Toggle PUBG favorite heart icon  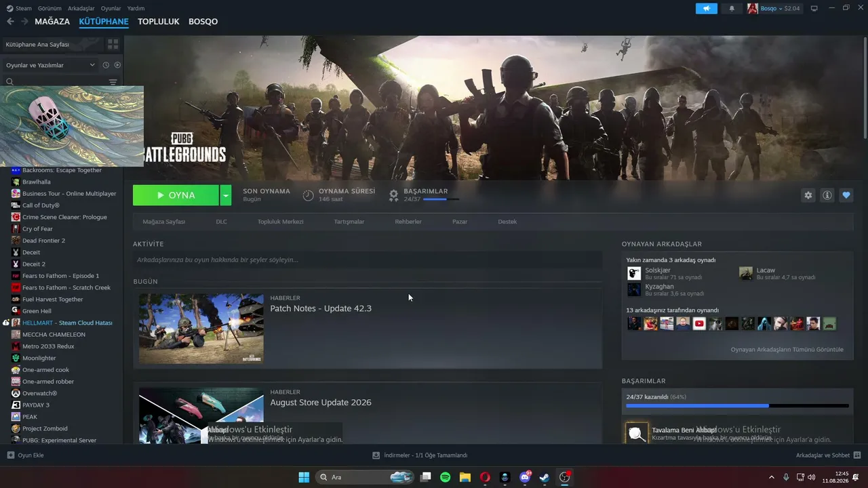846,195
